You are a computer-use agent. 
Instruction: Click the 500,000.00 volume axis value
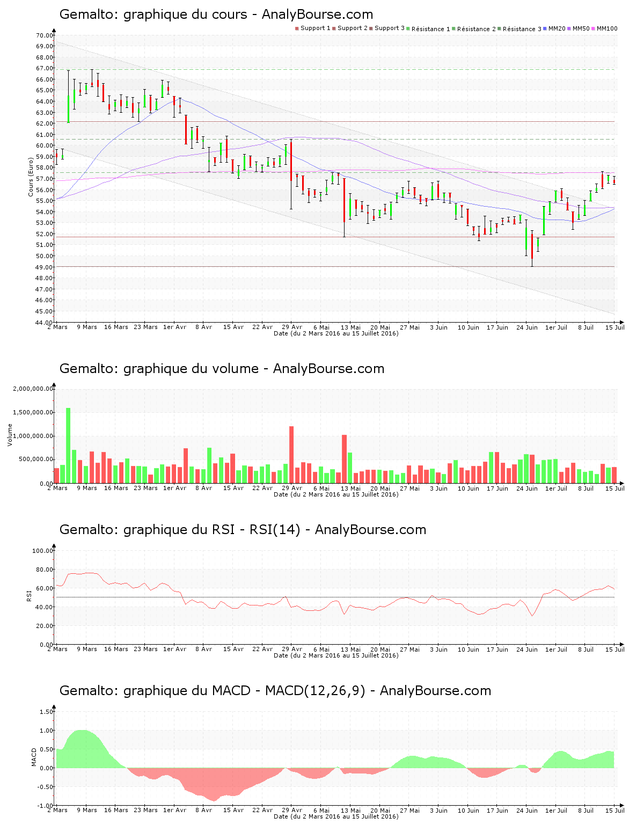[x=36, y=459]
